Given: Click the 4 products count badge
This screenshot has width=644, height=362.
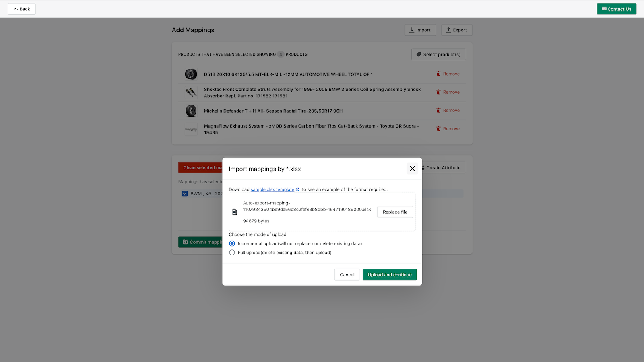Looking at the screenshot, I should 281,54.
